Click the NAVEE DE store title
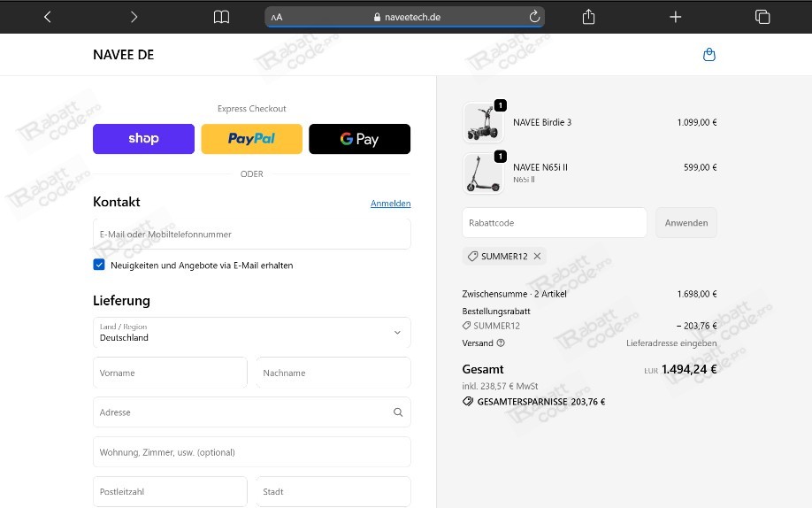Screen dimensions: 812x508 coord(123,55)
